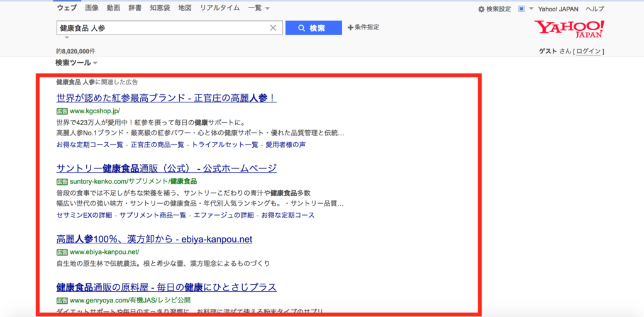Image resolution: width=644 pixels, height=317 pixels.
Task: Click トライアルセット一覧 sitelink
Action: coord(225,145)
